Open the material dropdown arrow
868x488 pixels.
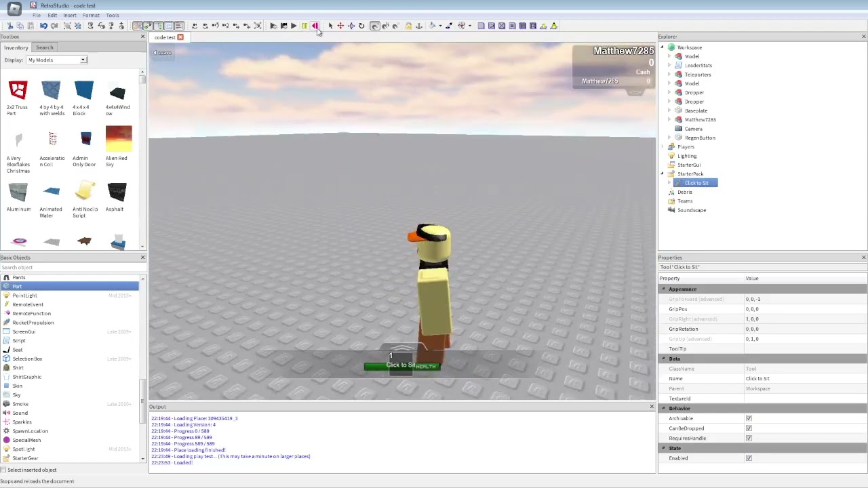[470, 26]
